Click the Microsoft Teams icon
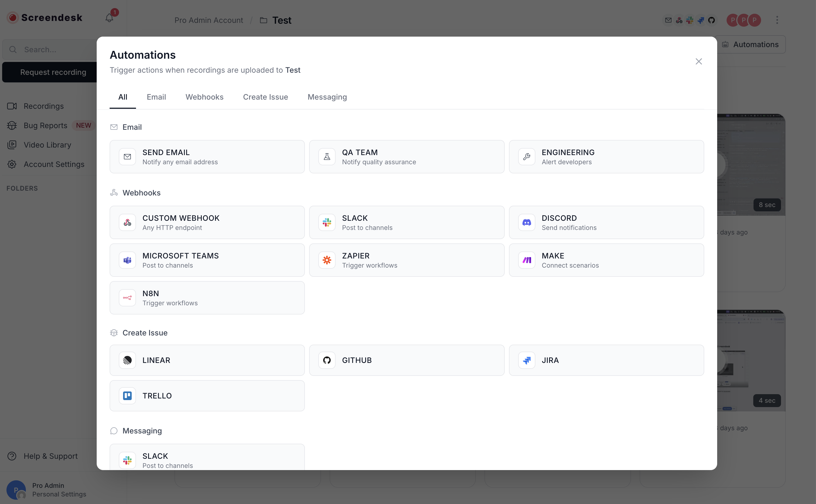 [x=127, y=260]
